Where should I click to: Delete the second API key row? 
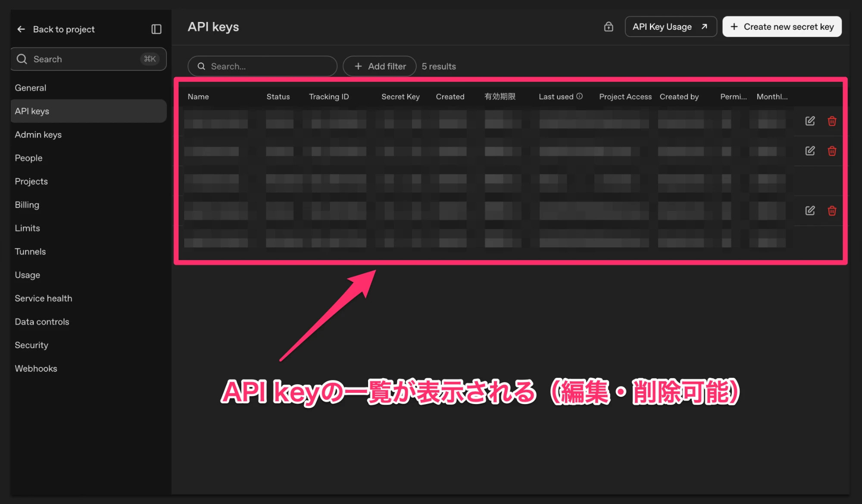(x=832, y=151)
